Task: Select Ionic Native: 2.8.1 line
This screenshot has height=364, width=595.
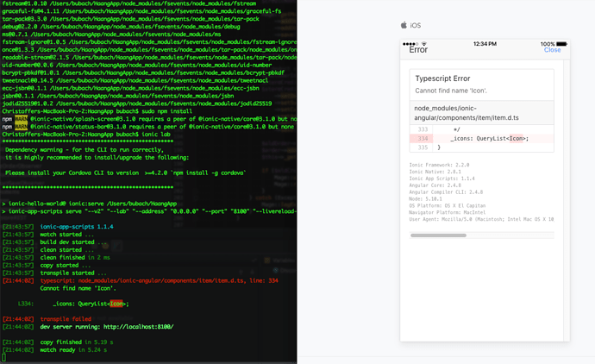Action: [x=435, y=172]
